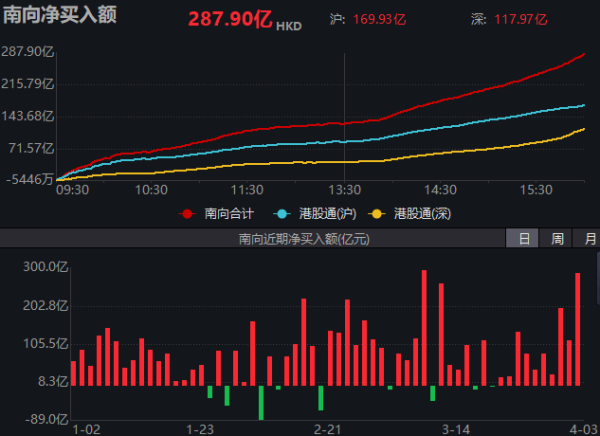Click the 13:30 time axis label
This screenshot has width=600, height=436.
(344, 189)
